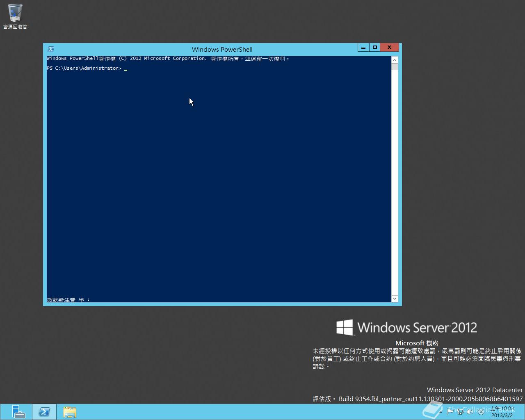
Task: Open Server Manager from the taskbar
Action: click(x=18, y=412)
